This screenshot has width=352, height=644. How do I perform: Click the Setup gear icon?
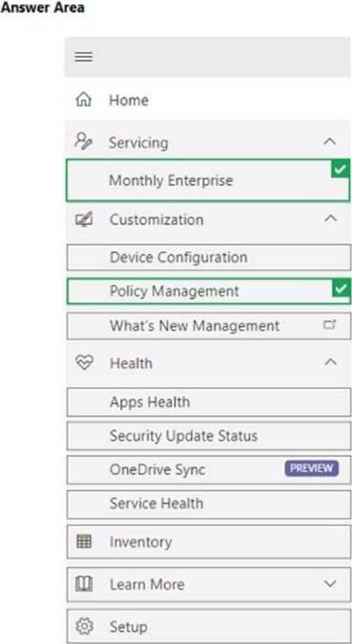tap(84, 627)
